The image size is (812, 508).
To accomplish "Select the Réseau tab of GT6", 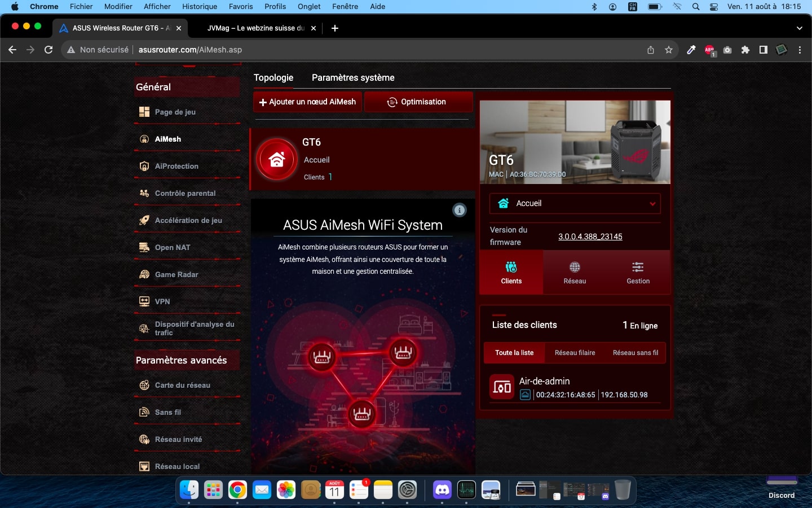I will pos(575,272).
